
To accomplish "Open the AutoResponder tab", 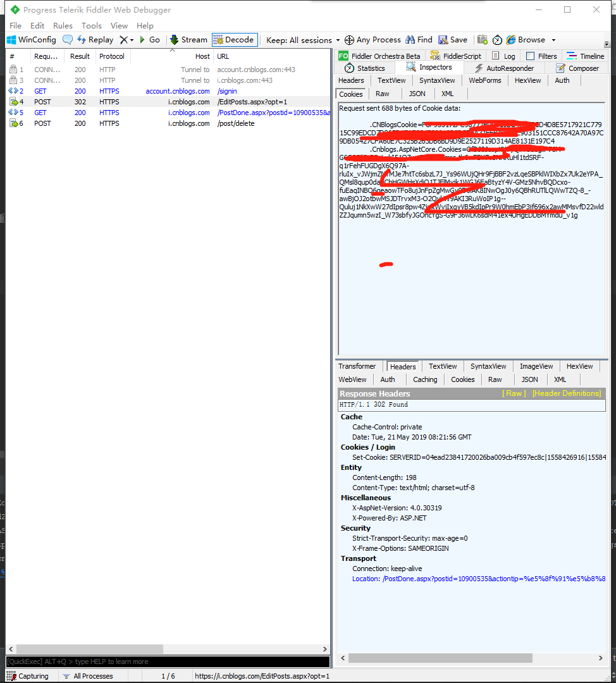I will (x=504, y=68).
